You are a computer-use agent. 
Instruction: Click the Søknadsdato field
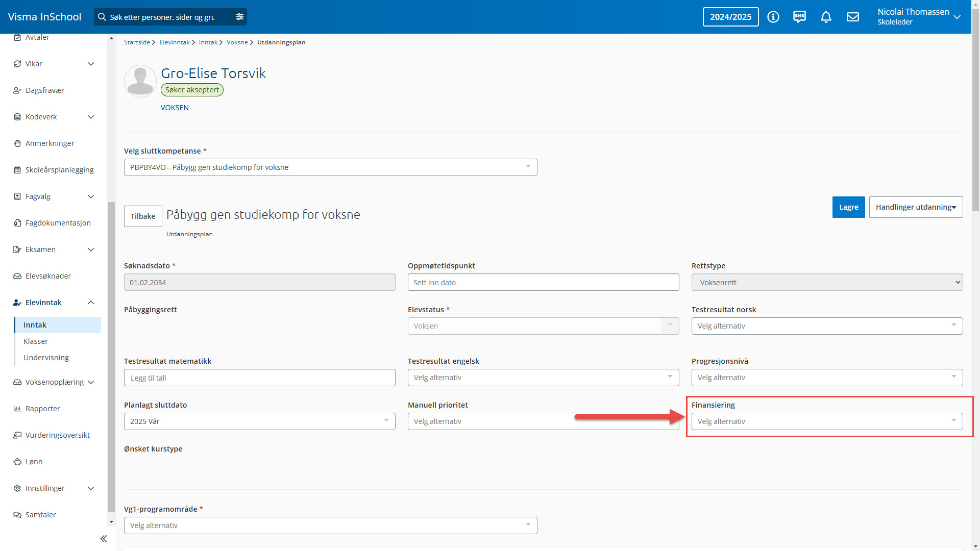259,282
